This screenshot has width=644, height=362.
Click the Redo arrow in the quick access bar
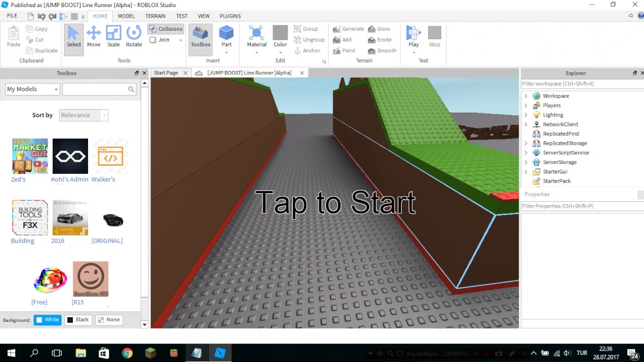click(x=52, y=16)
